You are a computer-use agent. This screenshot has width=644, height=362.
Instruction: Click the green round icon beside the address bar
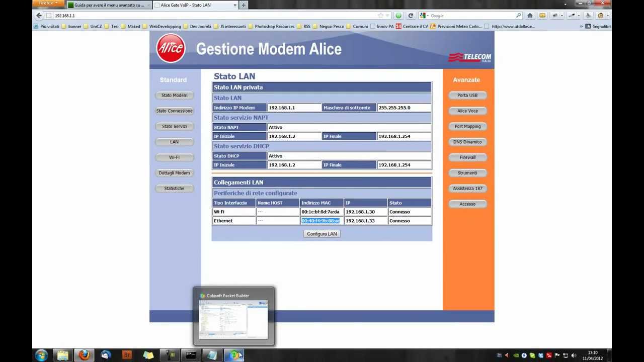point(398,16)
